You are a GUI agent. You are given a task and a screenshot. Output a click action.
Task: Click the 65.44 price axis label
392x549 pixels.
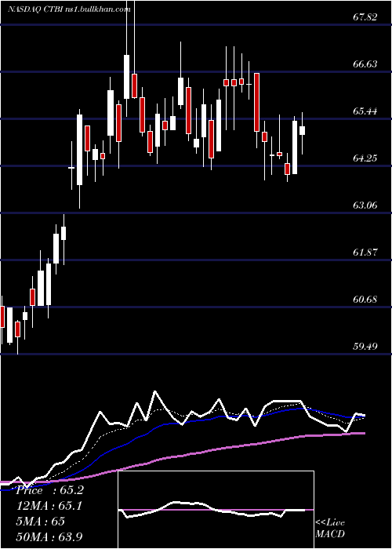[x=365, y=111]
